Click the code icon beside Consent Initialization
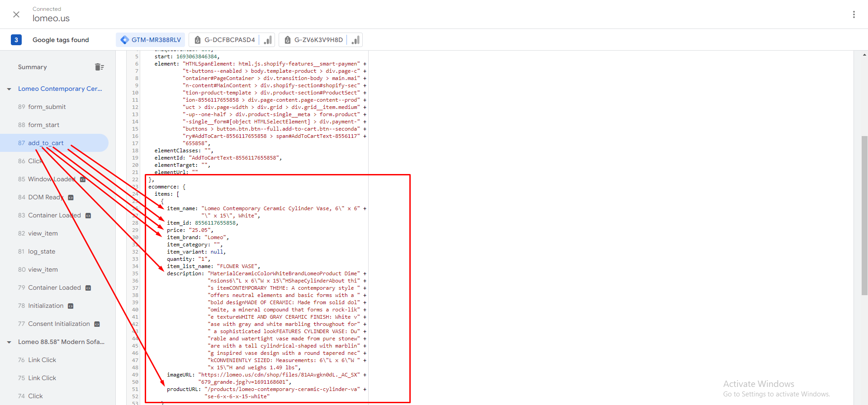Screen dimensions: 868x405 point(97,324)
